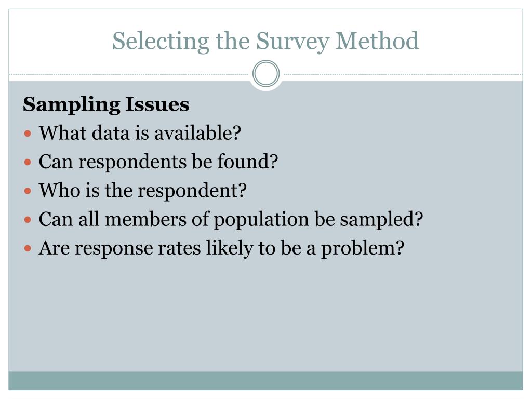Click the text Who is the respondent?
This screenshot has height=399, width=532.
(142, 190)
